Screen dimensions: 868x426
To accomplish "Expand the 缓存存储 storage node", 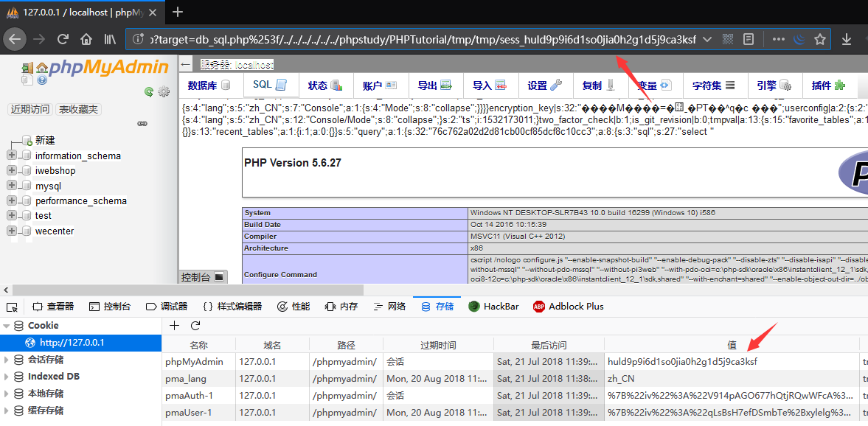I will click(6, 411).
